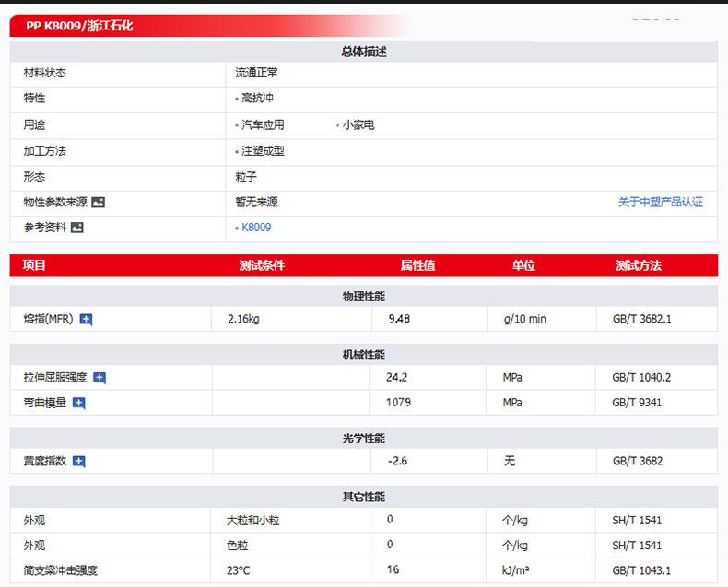This screenshot has height=587, width=728.
Task: Select the 汽车应用 usage tag
Action: [x=263, y=124]
